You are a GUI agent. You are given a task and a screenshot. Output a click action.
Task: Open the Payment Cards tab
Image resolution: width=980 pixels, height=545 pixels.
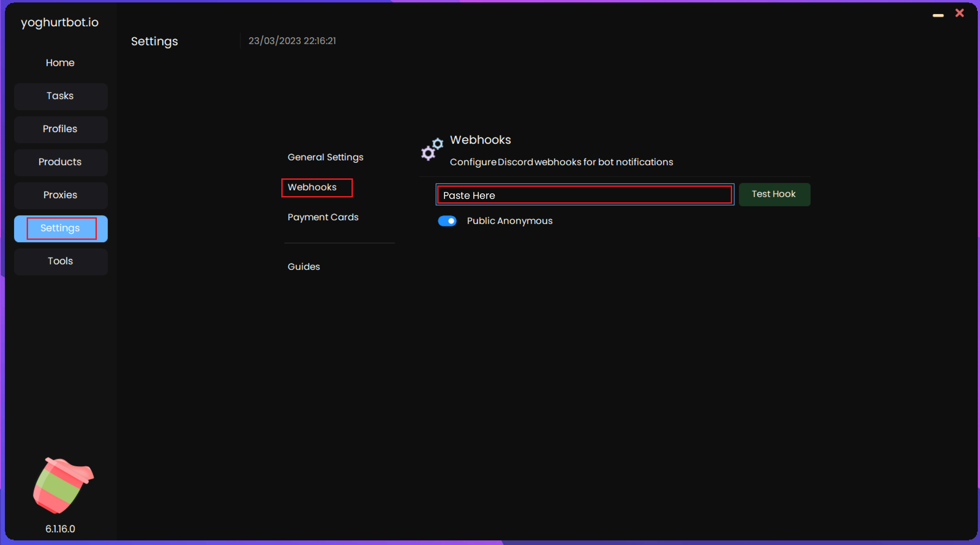(323, 217)
